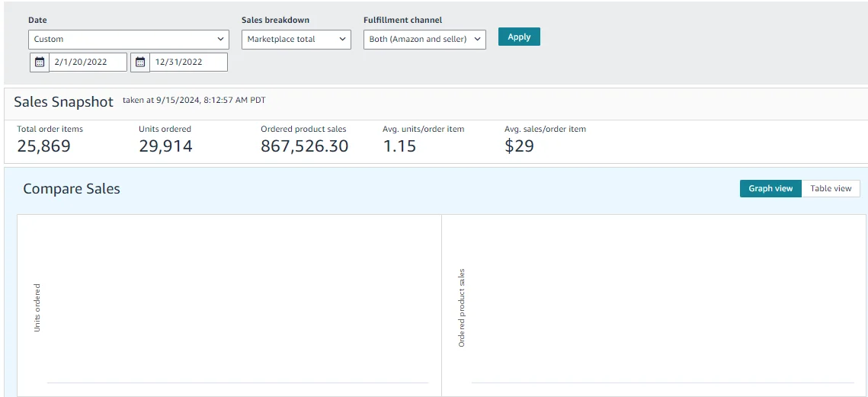Click the Sales Snapshot heading
The image size is (868, 397).
click(63, 102)
